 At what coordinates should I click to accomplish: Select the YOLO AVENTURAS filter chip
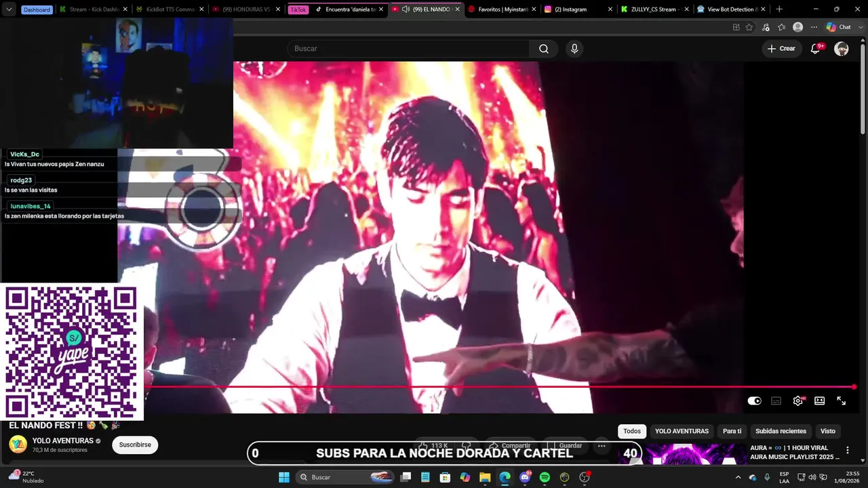682,431
